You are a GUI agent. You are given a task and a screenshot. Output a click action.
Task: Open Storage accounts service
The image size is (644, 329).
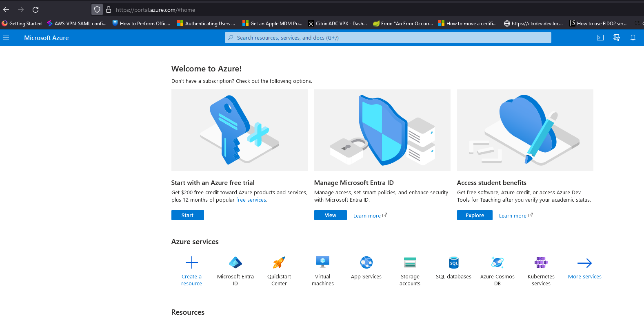(410, 262)
